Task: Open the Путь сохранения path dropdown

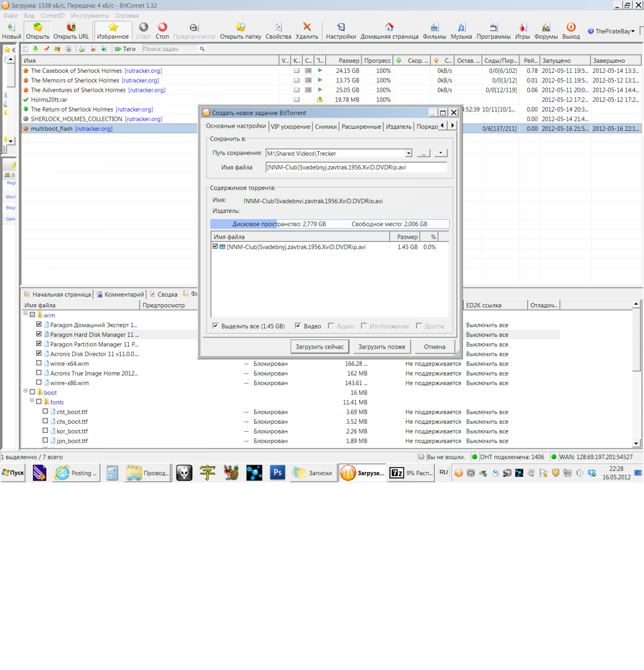Action: (x=408, y=153)
